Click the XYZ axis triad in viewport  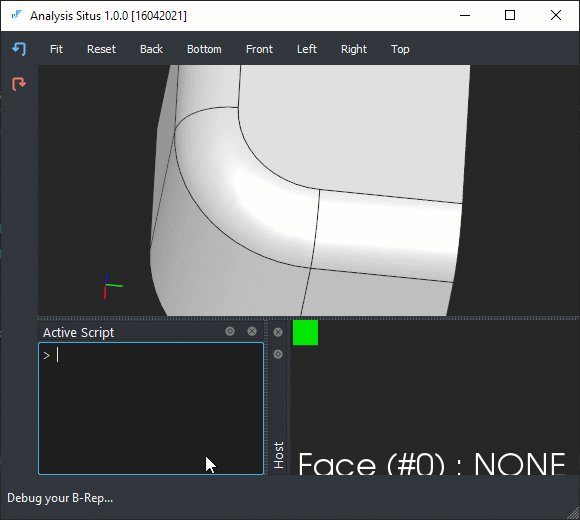[x=112, y=287]
